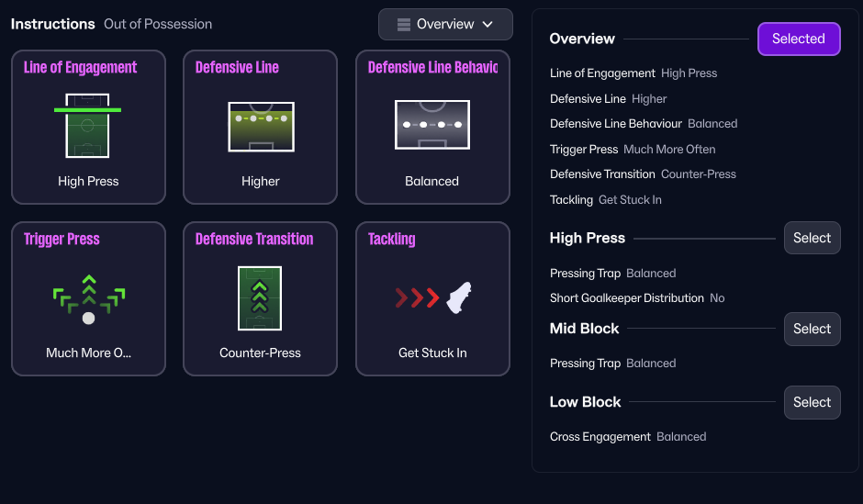This screenshot has width=863, height=504.
Task: Open the Line of Engagement card title
Action: (x=81, y=68)
